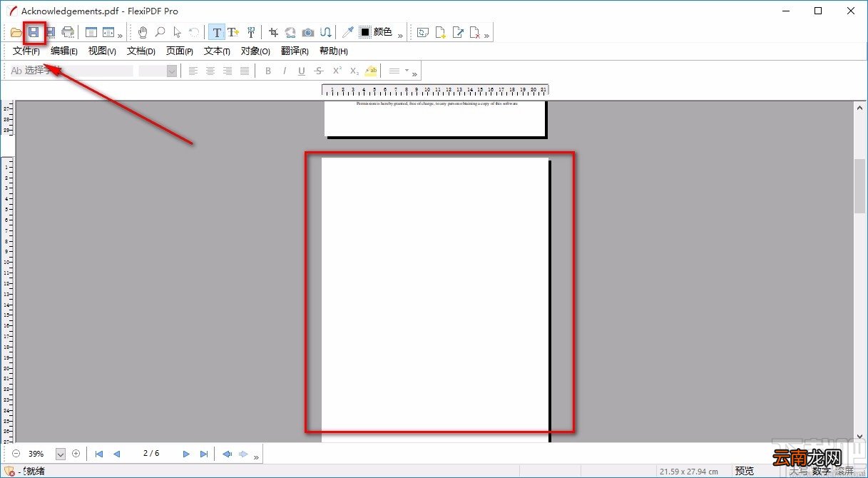Click the camera snapshot icon

(307, 32)
